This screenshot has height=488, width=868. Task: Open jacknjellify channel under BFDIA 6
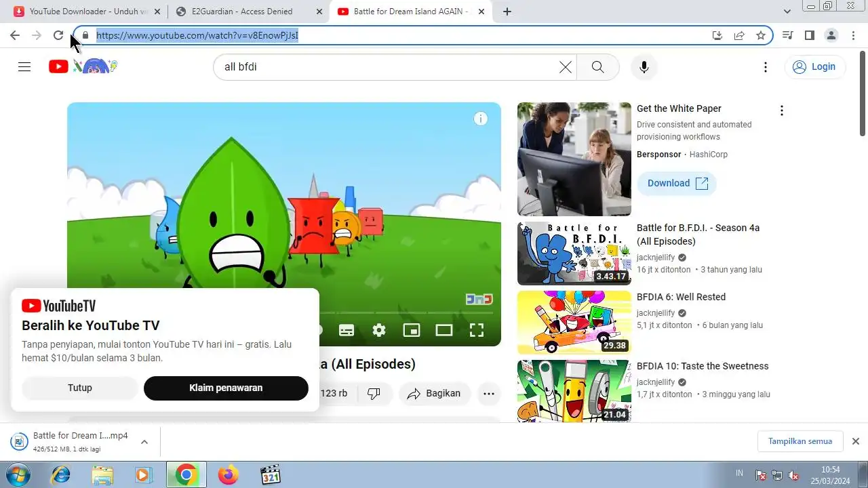(656, 313)
